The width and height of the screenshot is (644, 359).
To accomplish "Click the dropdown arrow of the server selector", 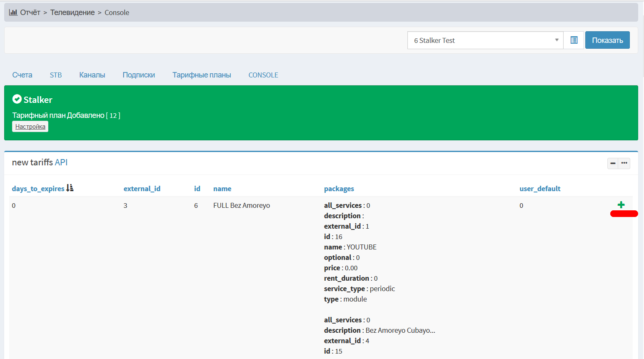I will (557, 40).
